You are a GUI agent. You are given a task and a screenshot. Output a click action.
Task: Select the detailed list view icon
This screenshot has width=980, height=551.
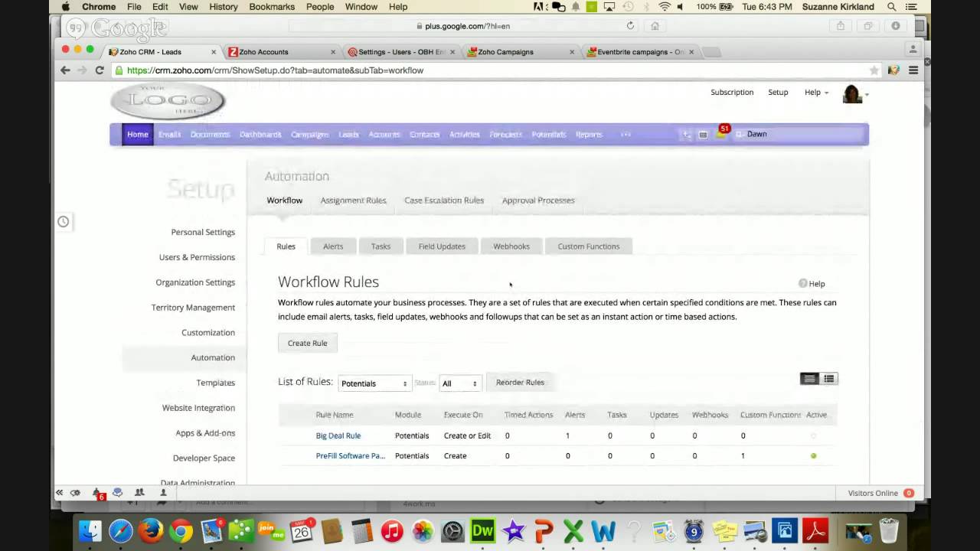828,379
